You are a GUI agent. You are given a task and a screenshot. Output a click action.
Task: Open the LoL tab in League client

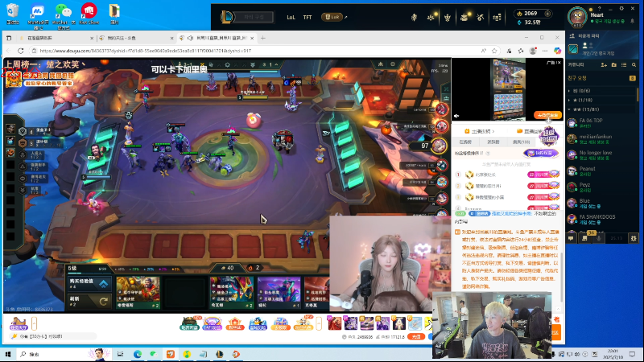click(291, 17)
